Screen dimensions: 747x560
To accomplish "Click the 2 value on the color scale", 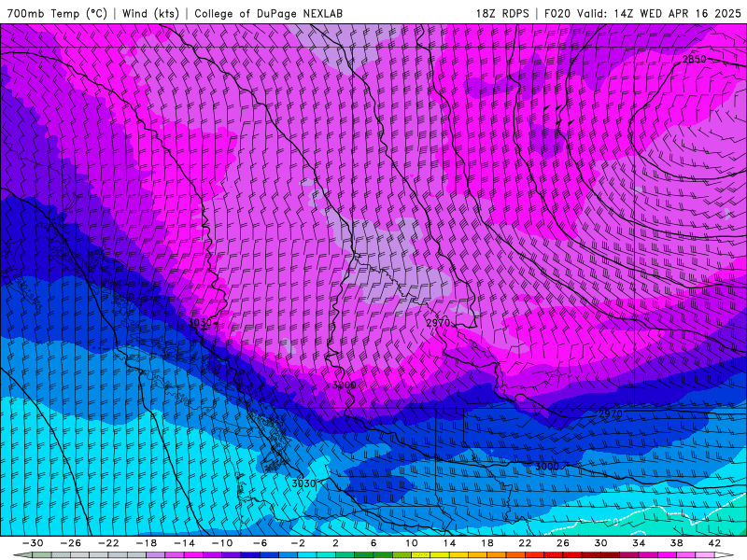I will coord(335,543).
